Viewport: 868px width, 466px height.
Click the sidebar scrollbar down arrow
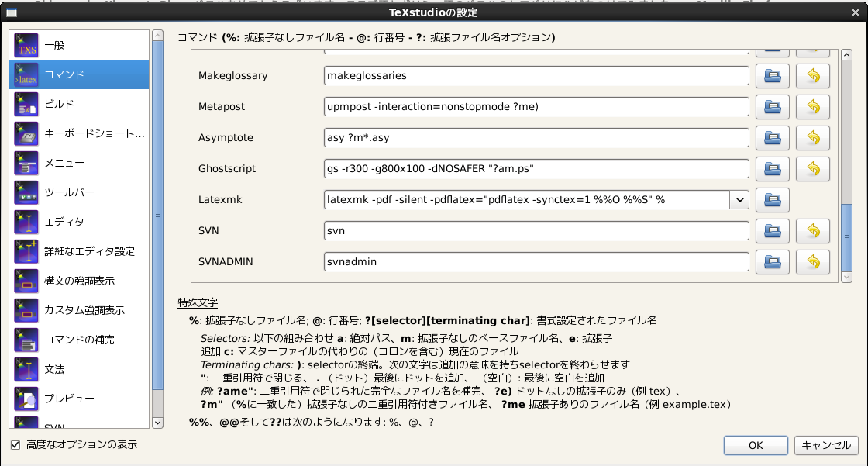158,423
